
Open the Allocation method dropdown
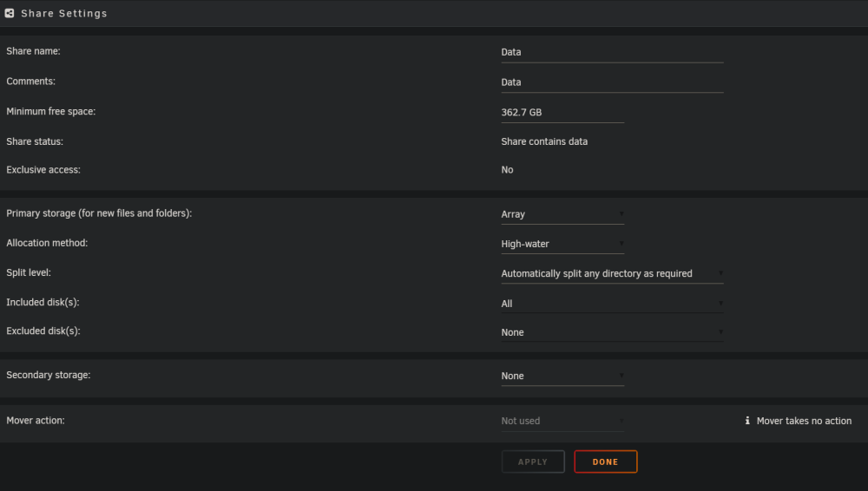tap(562, 244)
